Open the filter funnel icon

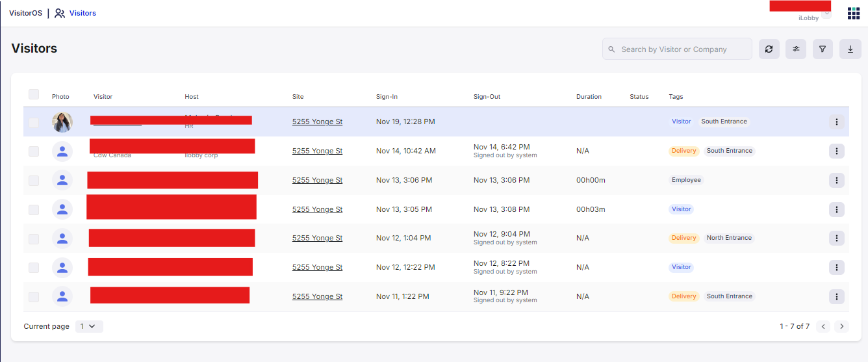pos(823,49)
